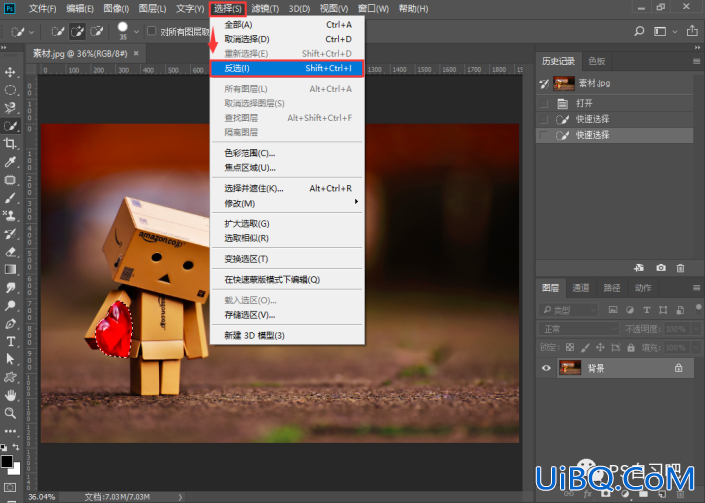Open the 图像(I) menu

[x=116, y=9]
